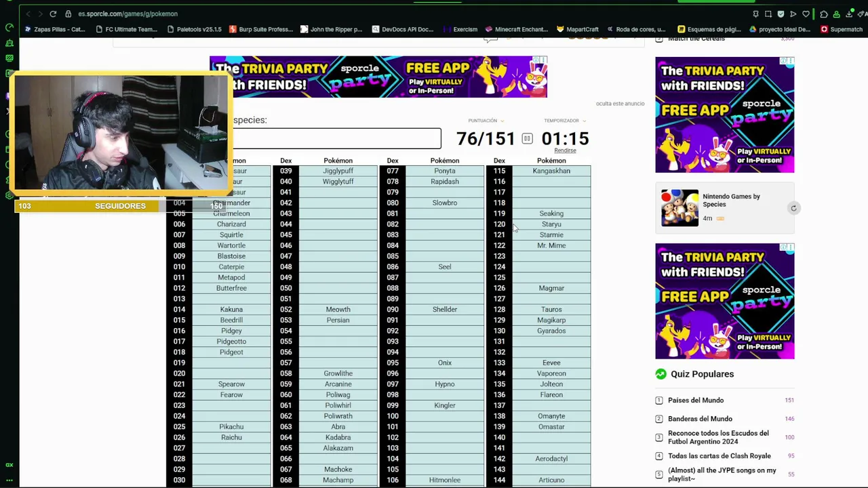Open the Minecraft Enchant bookmark
This screenshot has height=488, width=868.
coord(517,29)
